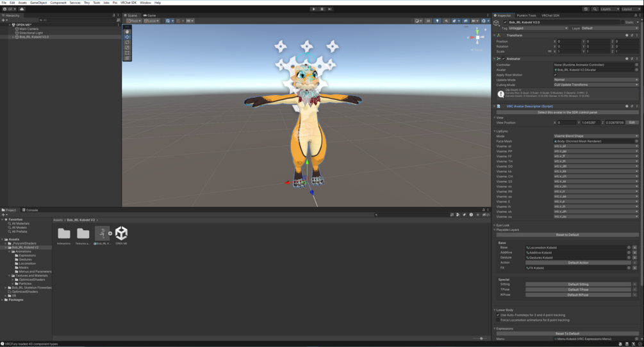Toggle the Static checkbox
This screenshot has height=347, width=644.
coord(623,22)
